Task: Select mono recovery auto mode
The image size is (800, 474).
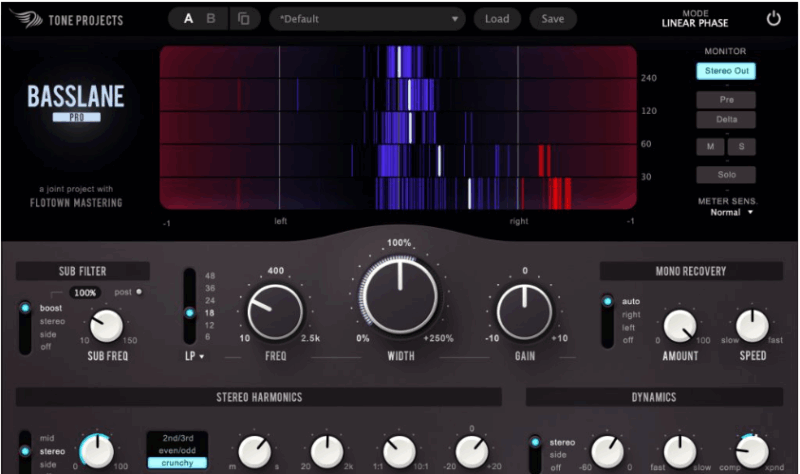Action: click(631, 302)
